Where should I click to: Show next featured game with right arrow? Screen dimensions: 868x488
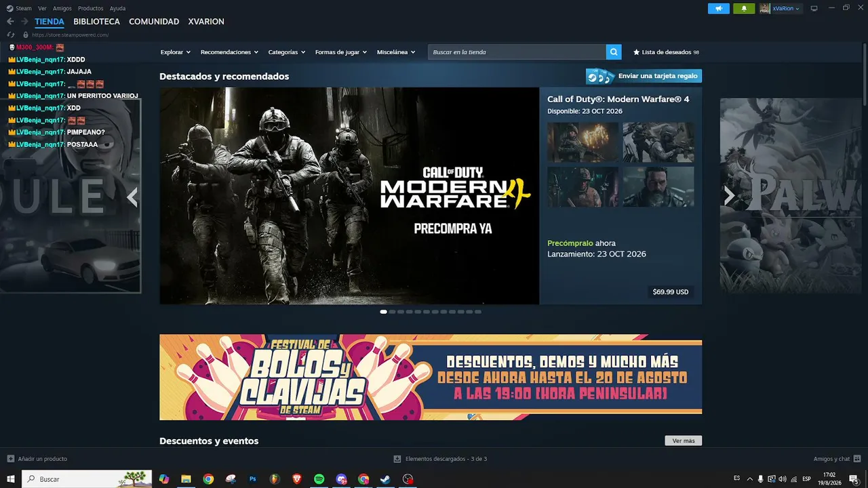729,197
